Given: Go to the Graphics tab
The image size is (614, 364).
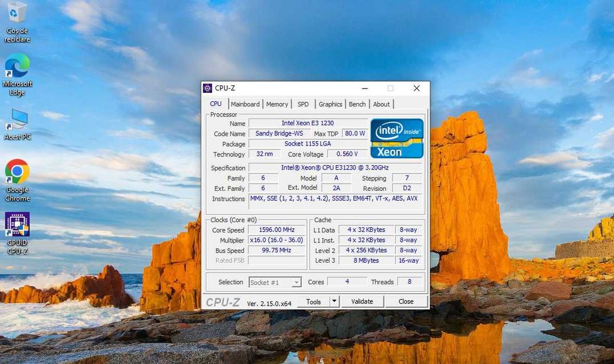Looking at the screenshot, I should click(x=330, y=104).
